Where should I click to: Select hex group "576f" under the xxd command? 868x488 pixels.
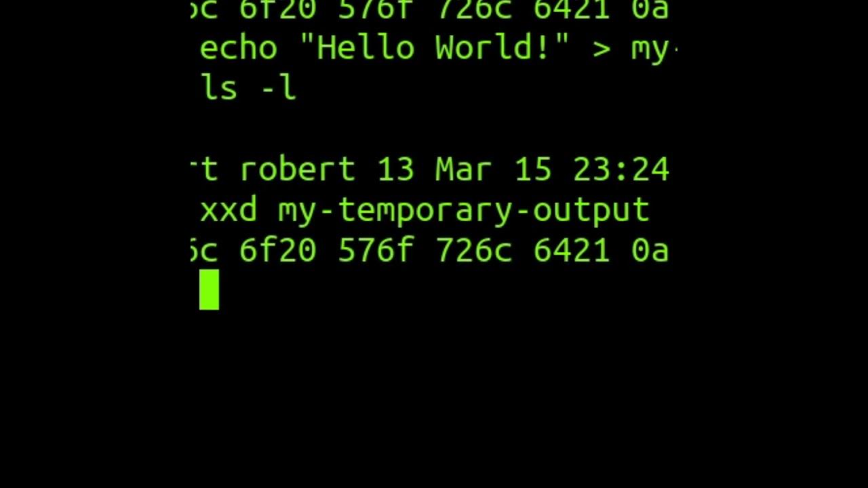point(376,251)
